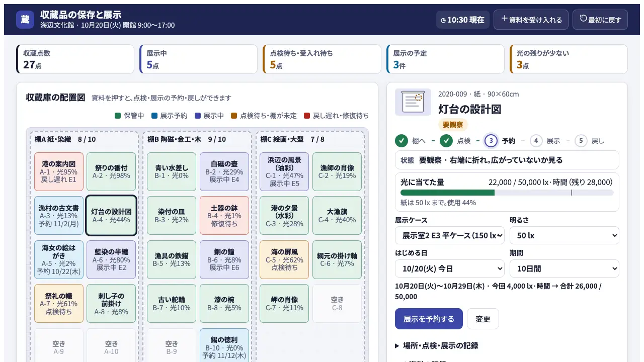The width and height of the screenshot is (644, 362).
Task: Click the 光に当てた量 progress bar
Action: (507, 193)
